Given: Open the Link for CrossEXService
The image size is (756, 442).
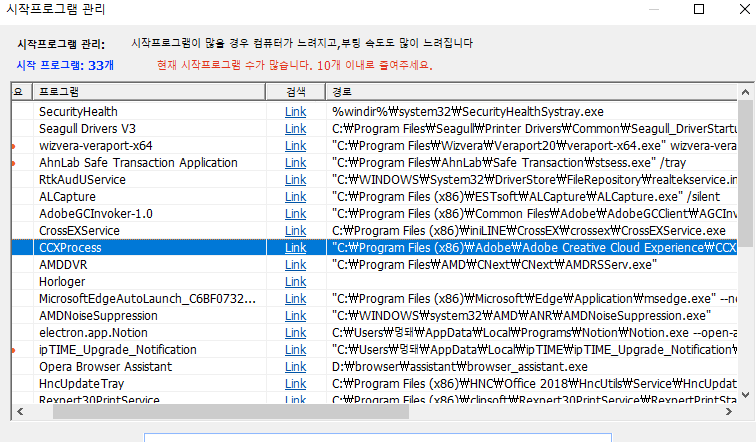Looking at the screenshot, I should tap(295, 231).
